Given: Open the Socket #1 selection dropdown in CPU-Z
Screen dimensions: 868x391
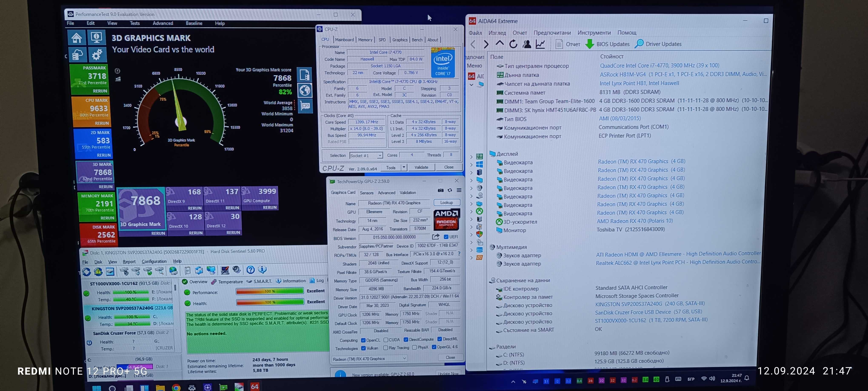Looking at the screenshot, I should 366,156.
